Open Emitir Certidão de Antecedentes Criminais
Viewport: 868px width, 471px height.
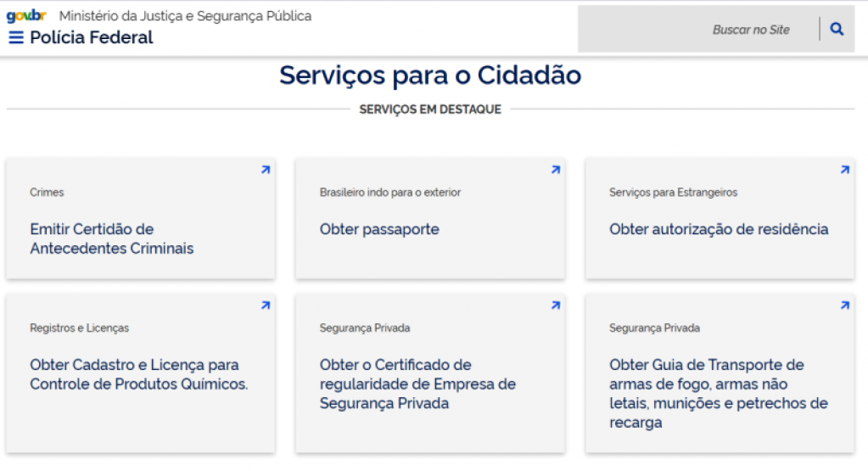point(112,238)
